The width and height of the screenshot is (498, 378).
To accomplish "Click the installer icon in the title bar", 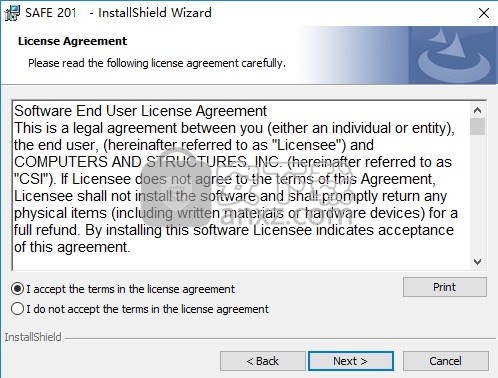I will [12, 13].
